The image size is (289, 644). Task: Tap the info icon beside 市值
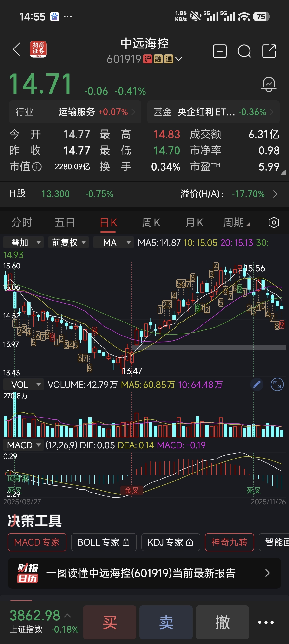click(37, 167)
